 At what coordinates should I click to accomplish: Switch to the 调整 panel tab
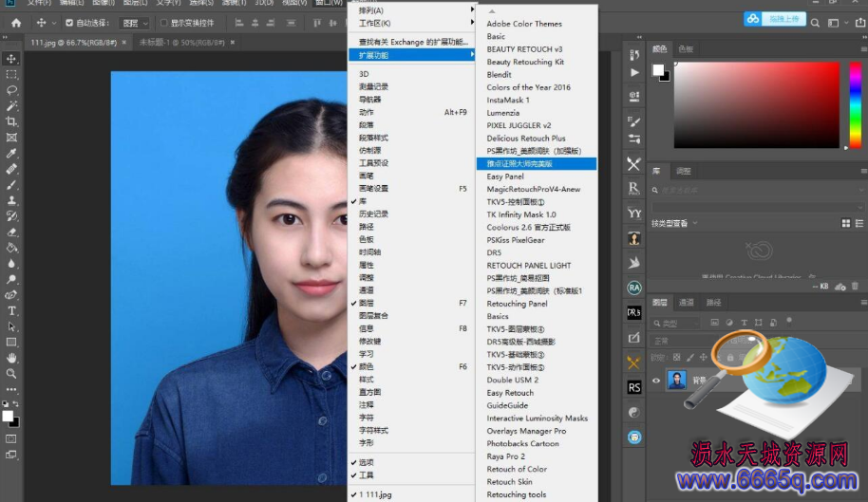[684, 172]
